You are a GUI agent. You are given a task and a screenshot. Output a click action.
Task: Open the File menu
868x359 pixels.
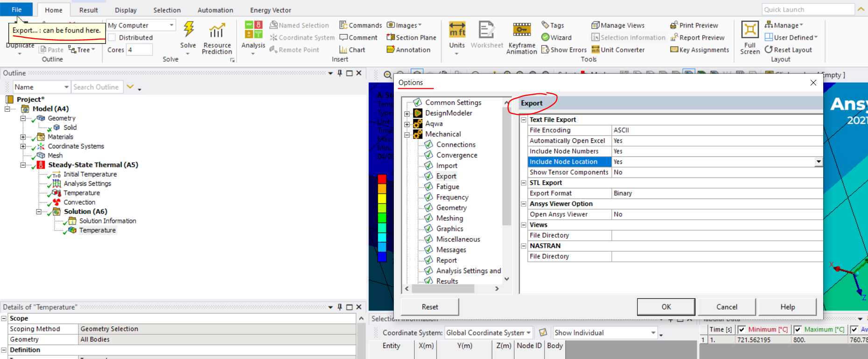[16, 10]
